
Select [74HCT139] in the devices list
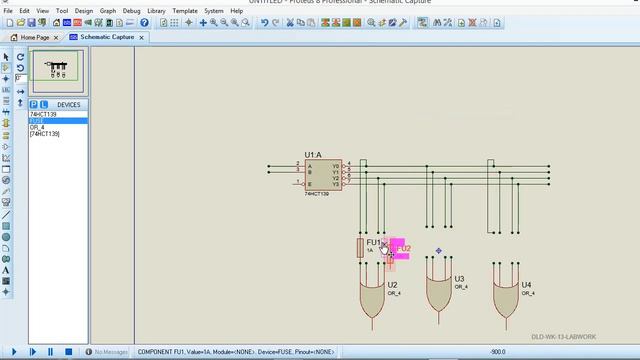coord(58,134)
